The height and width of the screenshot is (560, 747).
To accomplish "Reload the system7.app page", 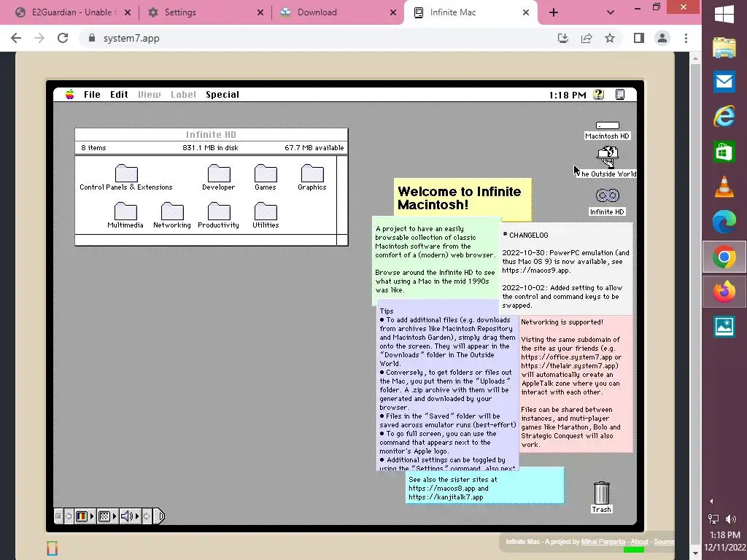I will point(63,38).
